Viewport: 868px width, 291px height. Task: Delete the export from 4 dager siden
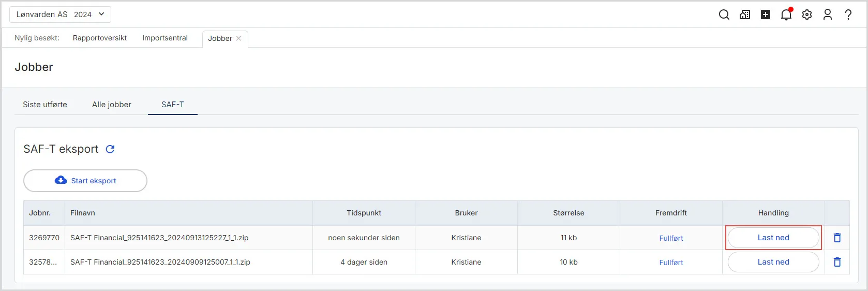[837, 262]
